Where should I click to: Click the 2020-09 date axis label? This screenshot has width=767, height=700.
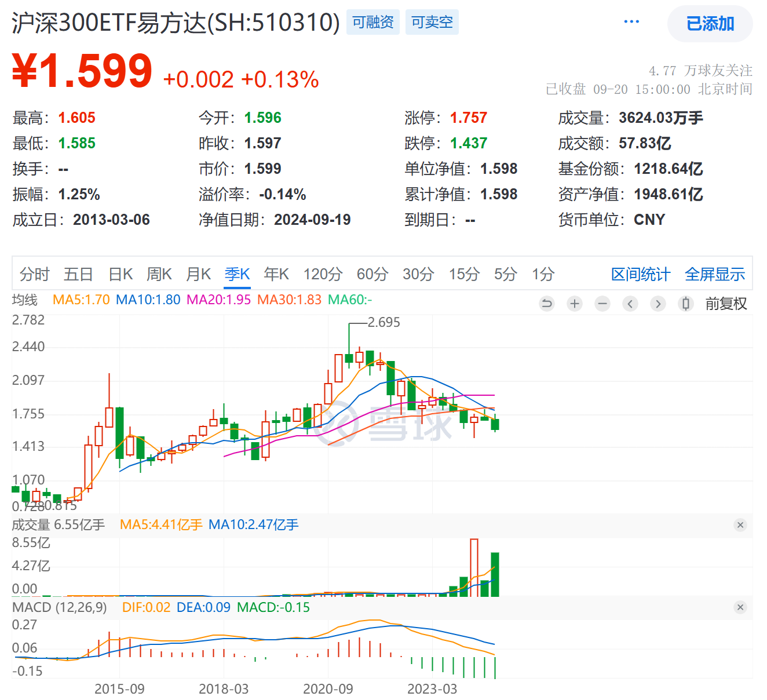point(328,689)
